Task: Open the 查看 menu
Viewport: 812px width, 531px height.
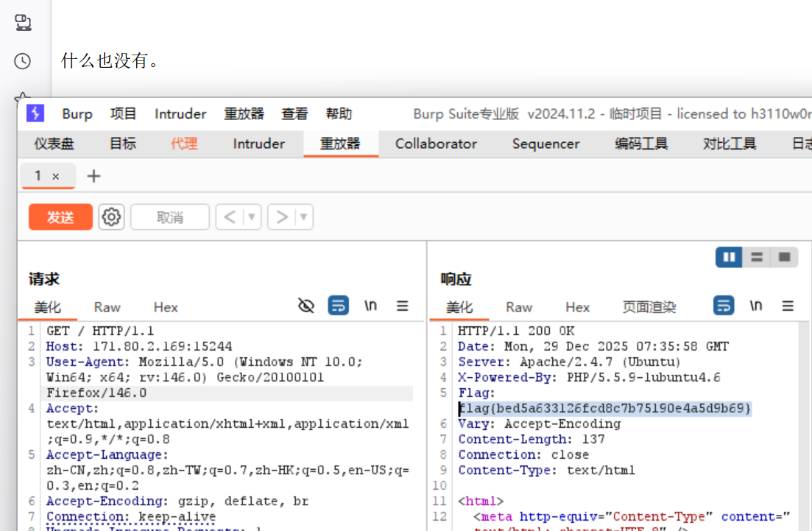Action: point(294,114)
